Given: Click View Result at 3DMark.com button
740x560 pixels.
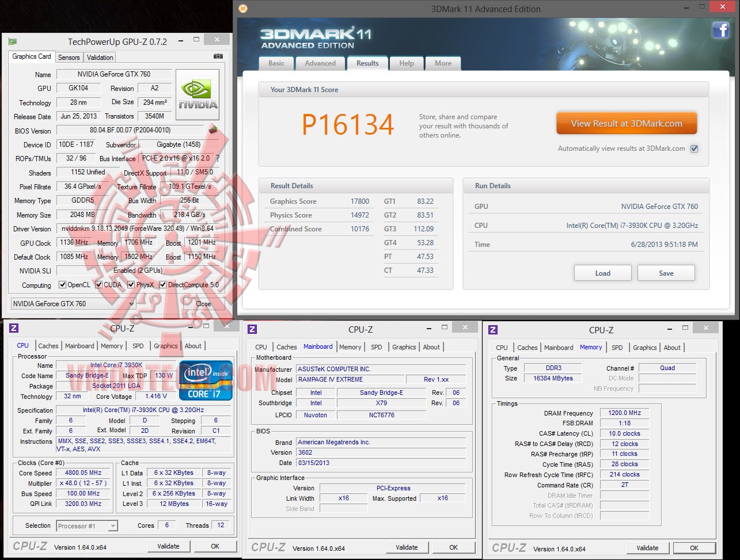Looking at the screenshot, I should click(627, 124).
